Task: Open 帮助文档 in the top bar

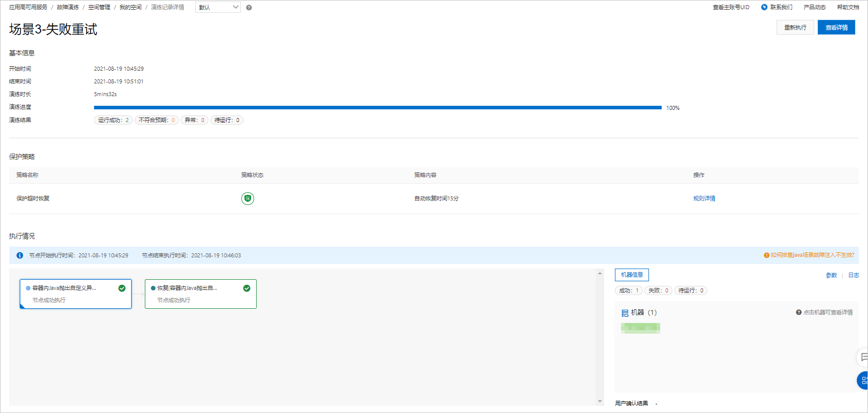Action: (x=848, y=7)
